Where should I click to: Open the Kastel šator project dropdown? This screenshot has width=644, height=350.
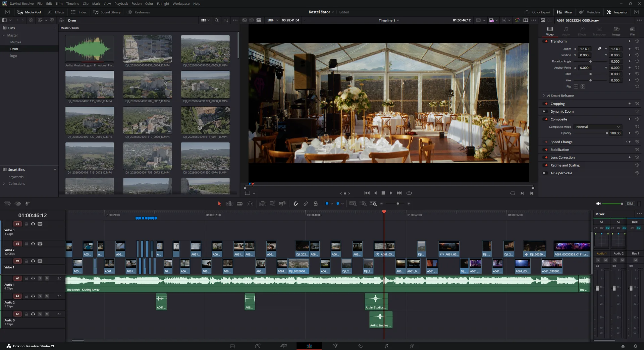pyautogui.click(x=321, y=12)
